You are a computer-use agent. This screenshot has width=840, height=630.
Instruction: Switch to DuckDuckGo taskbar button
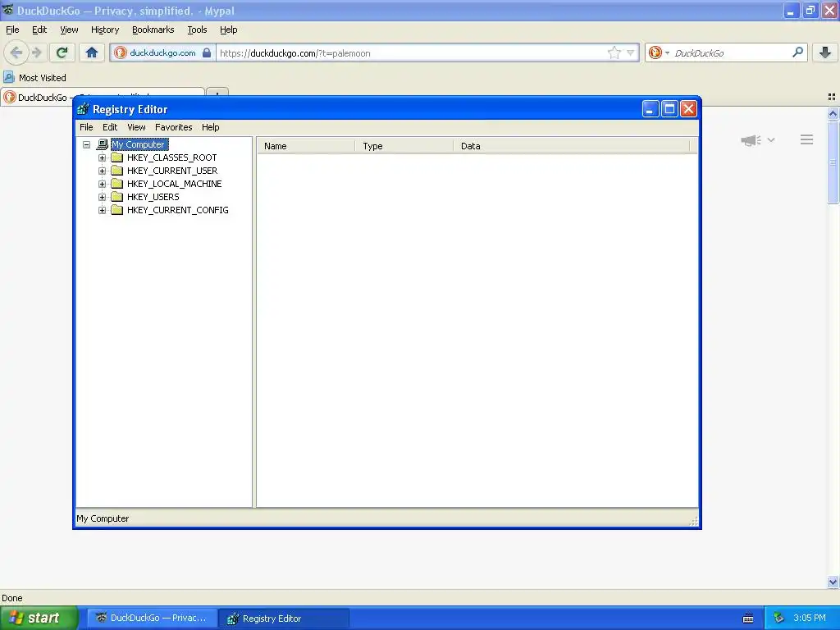point(152,618)
